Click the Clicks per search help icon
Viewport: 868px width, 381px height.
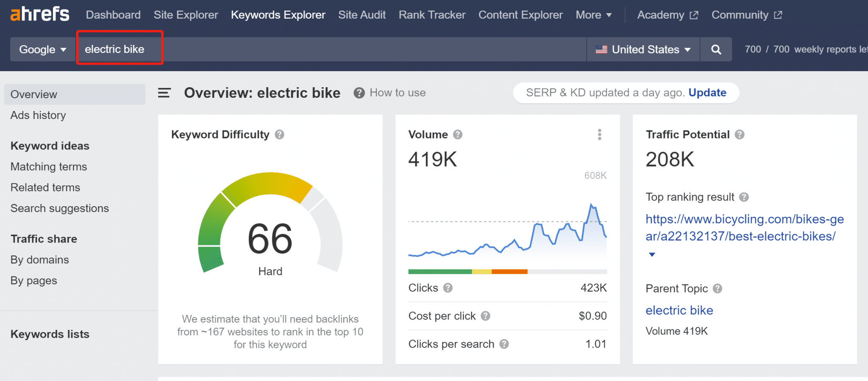504,344
